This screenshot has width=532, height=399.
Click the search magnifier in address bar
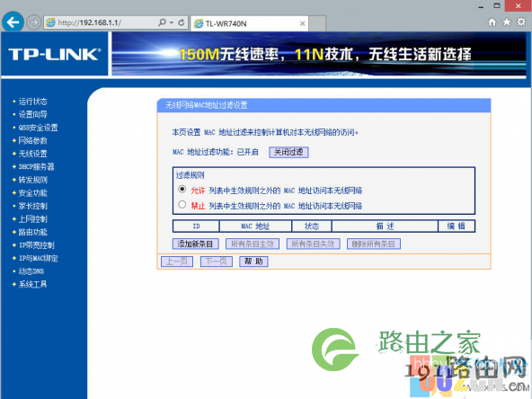point(162,22)
